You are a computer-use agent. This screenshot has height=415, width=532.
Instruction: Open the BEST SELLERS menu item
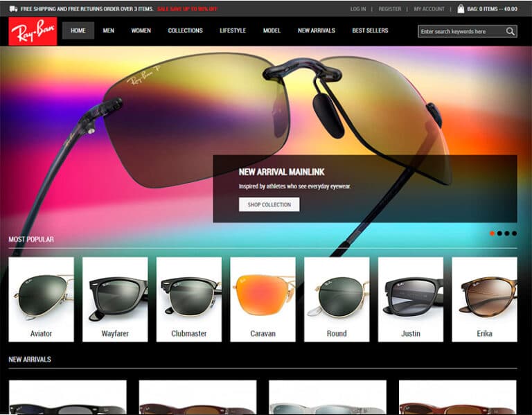370,30
